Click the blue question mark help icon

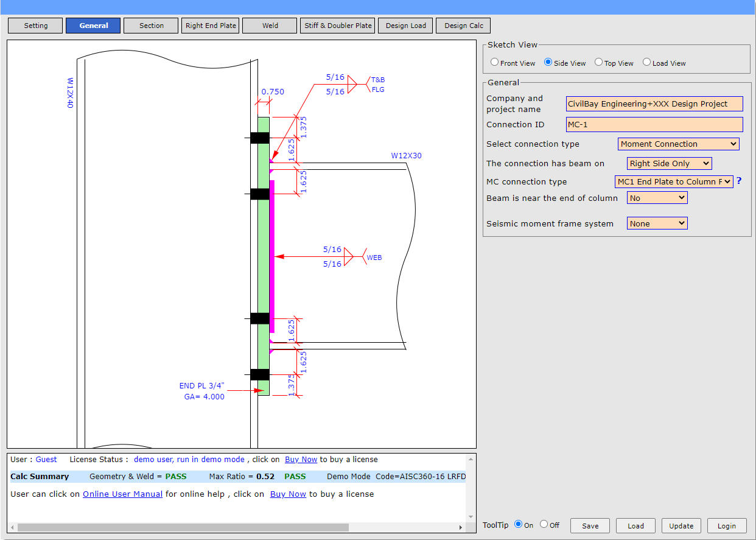pyautogui.click(x=739, y=181)
